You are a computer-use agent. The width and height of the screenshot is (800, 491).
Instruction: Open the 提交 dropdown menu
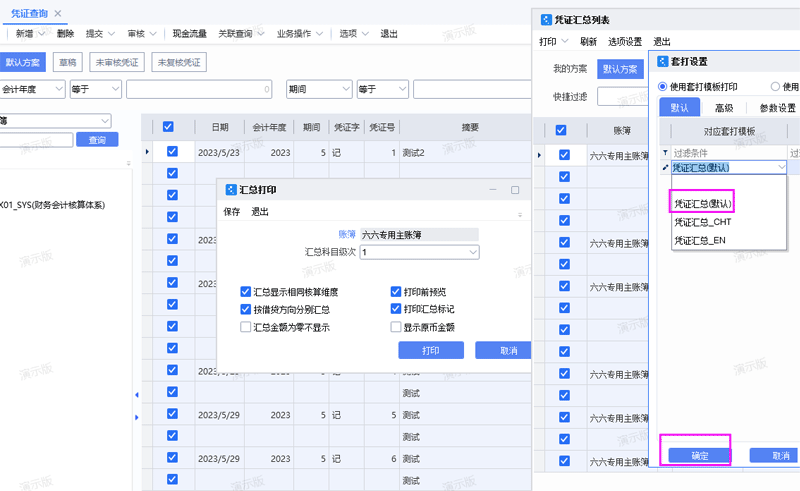pos(100,34)
